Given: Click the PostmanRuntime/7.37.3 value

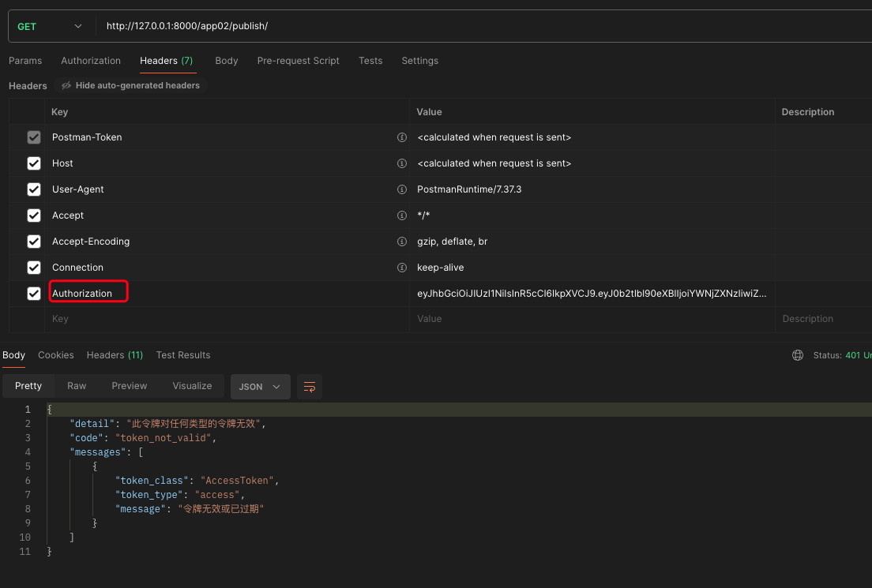Looking at the screenshot, I should [469, 189].
